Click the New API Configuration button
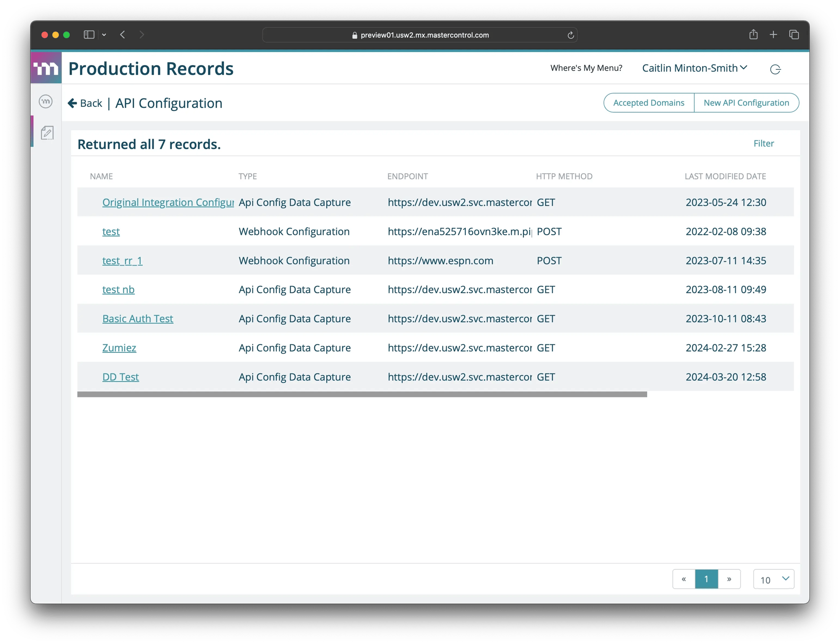This screenshot has width=840, height=644. (x=746, y=103)
